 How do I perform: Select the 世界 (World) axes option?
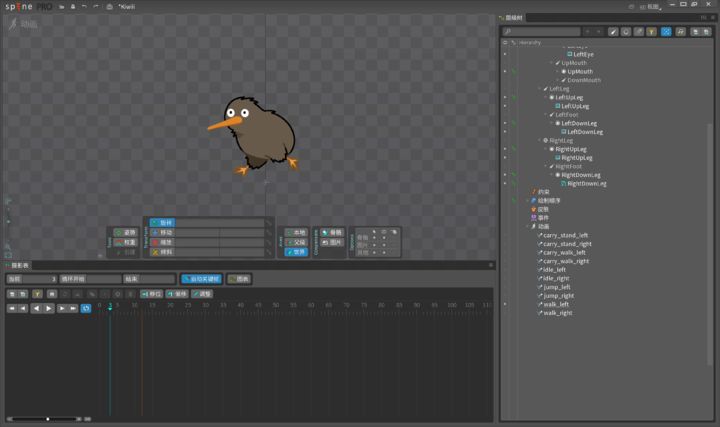[x=296, y=252]
